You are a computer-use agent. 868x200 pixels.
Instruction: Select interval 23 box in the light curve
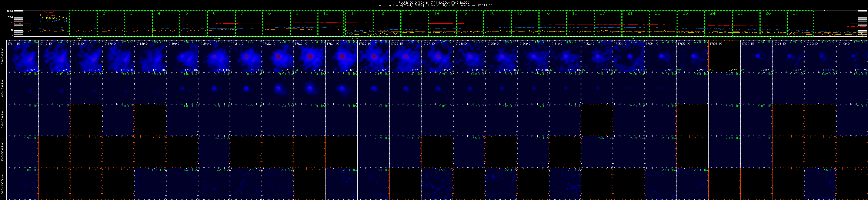[x=691, y=23]
